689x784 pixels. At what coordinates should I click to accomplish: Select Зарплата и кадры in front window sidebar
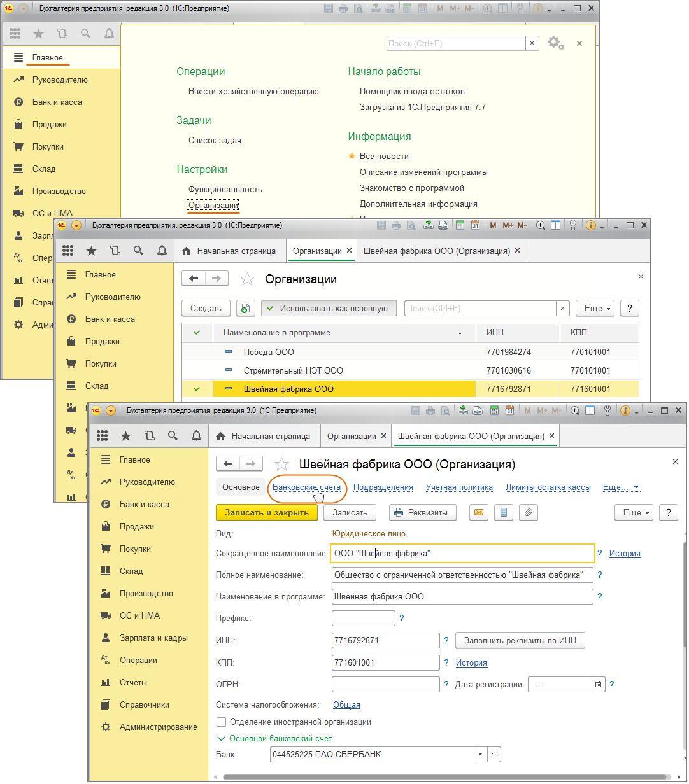coord(153,638)
